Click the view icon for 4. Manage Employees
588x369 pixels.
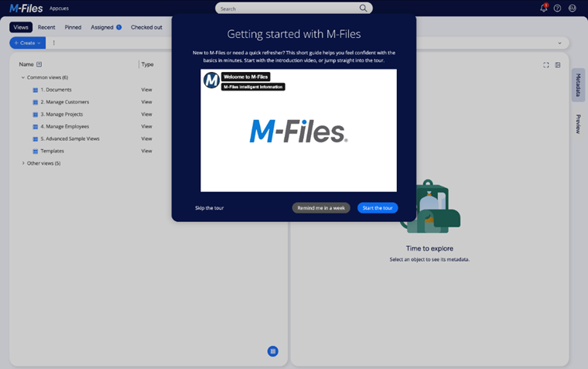(x=36, y=127)
